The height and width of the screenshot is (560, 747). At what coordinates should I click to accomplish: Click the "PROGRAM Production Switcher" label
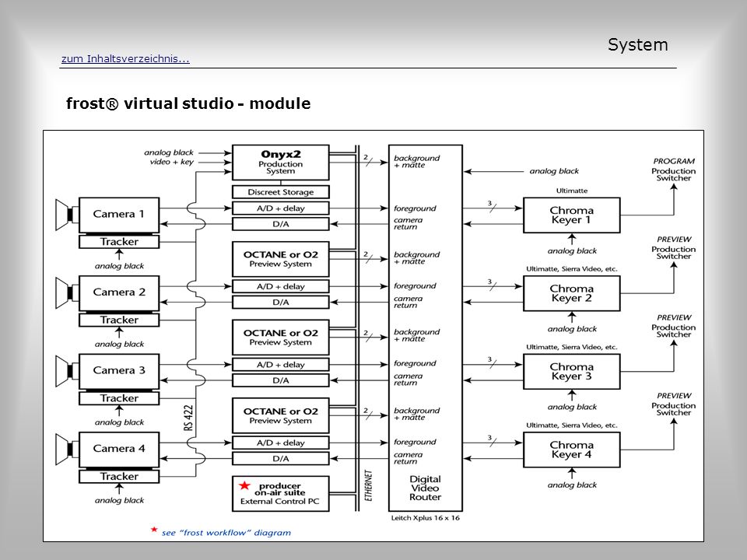pyautogui.click(x=674, y=170)
